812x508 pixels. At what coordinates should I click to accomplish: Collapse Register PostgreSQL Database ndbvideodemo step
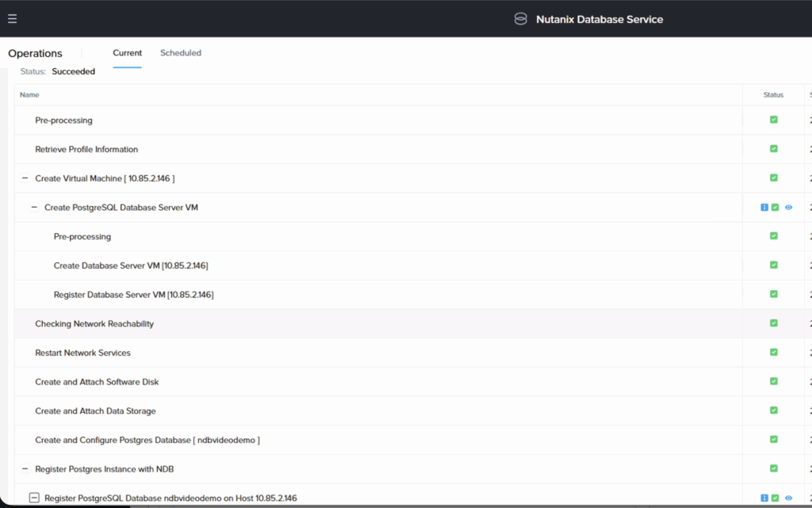click(34, 498)
